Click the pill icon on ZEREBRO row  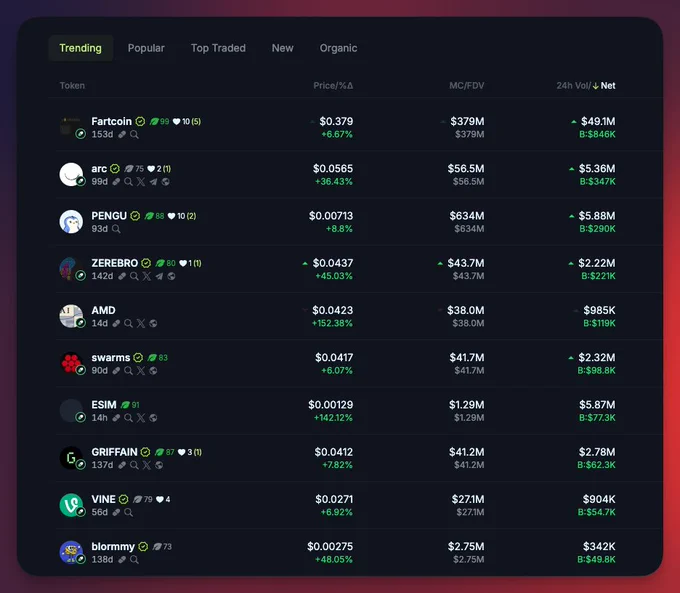click(x=122, y=276)
